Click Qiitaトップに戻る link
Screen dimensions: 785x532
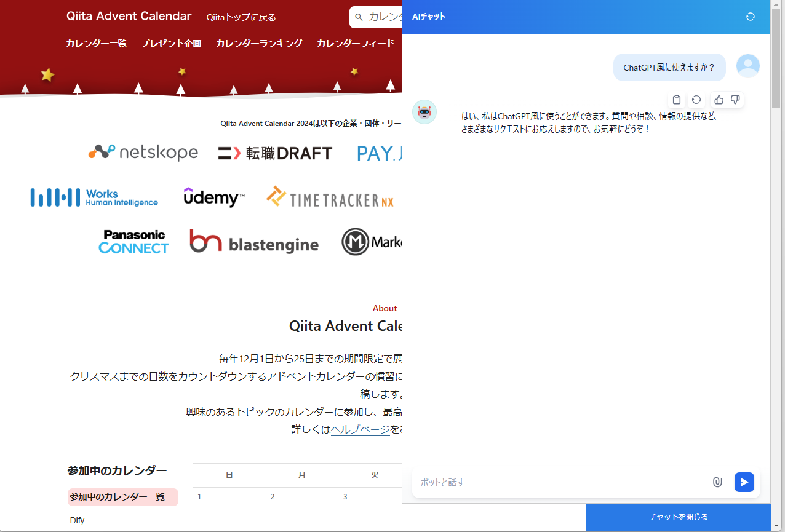[241, 17]
